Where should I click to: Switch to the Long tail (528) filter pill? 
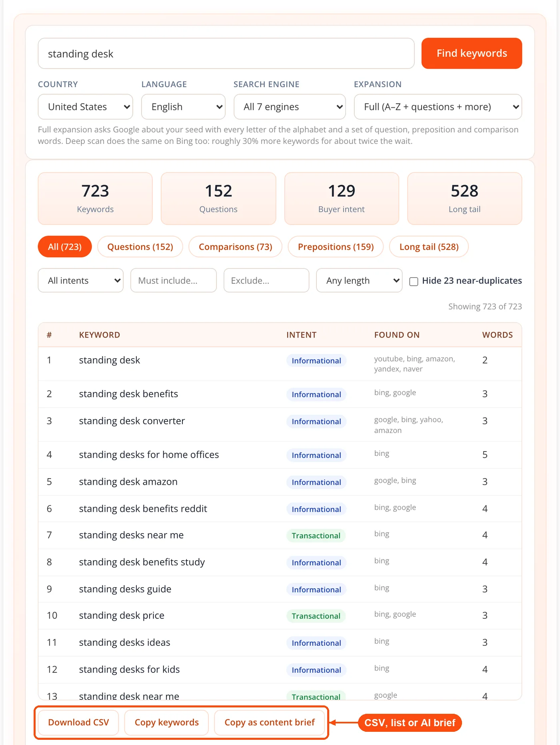pos(429,247)
